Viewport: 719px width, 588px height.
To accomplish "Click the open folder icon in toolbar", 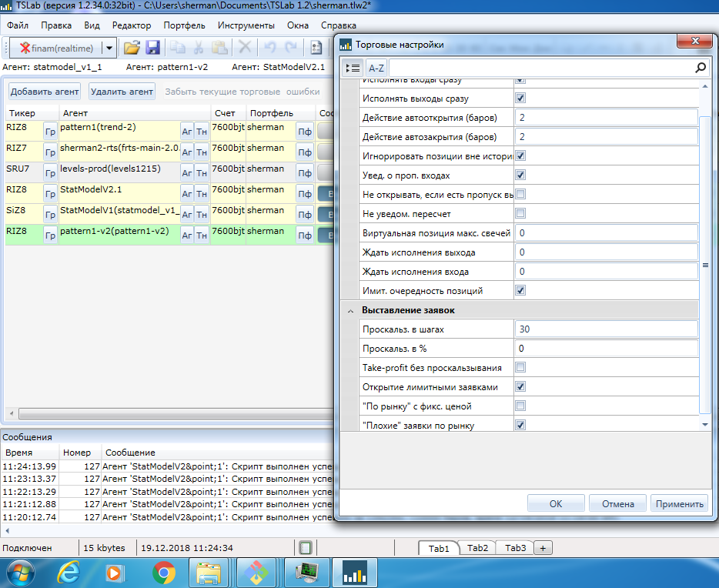I will [x=132, y=48].
